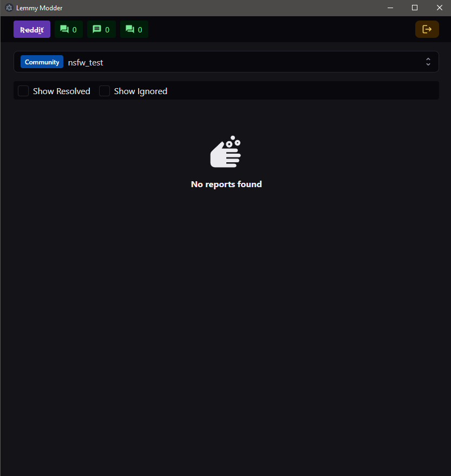Close the Lemmy Modder window

(440, 8)
